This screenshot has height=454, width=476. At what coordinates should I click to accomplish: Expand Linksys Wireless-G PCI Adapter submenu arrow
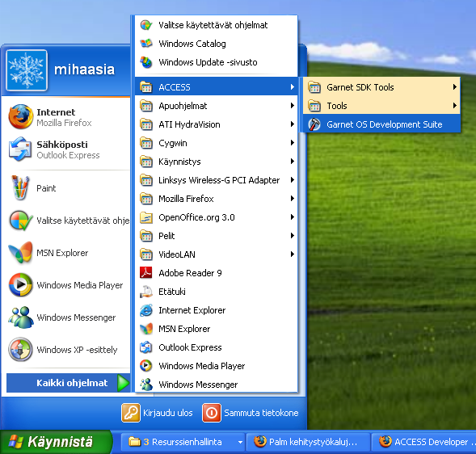coord(293,180)
